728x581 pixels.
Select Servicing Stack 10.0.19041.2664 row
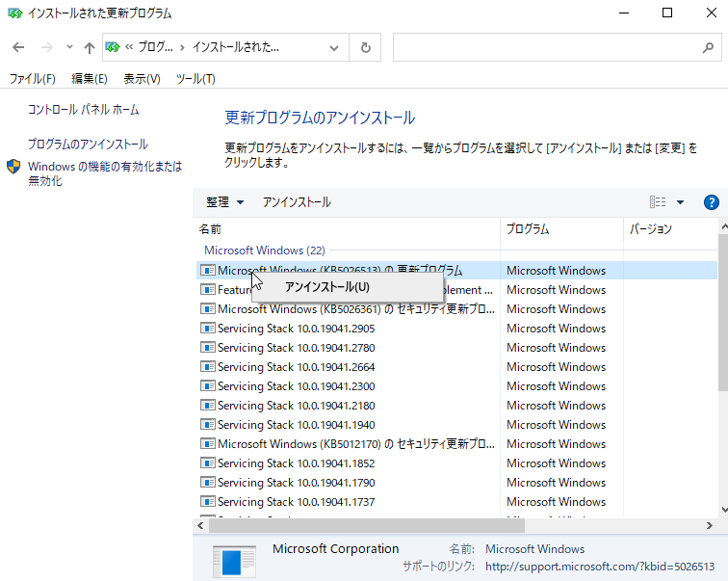point(456,367)
